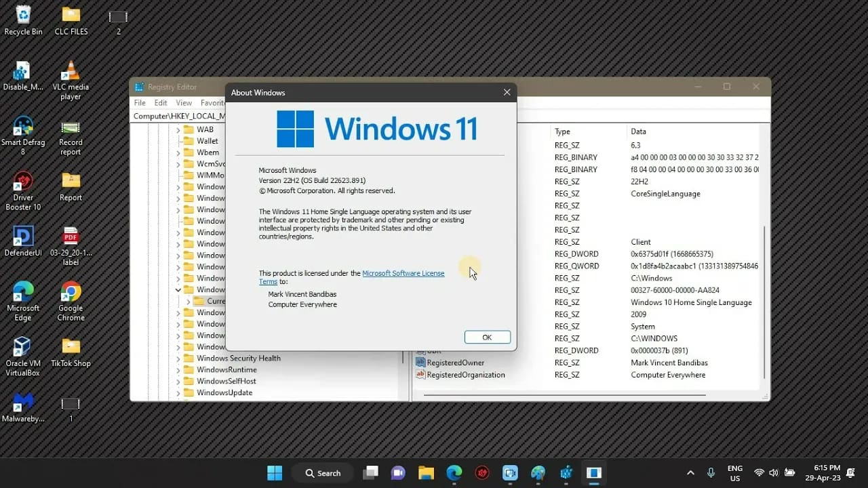Screen dimensions: 868x488
Task: Open the View menu in Registry Editor
Action: (183, 102)
